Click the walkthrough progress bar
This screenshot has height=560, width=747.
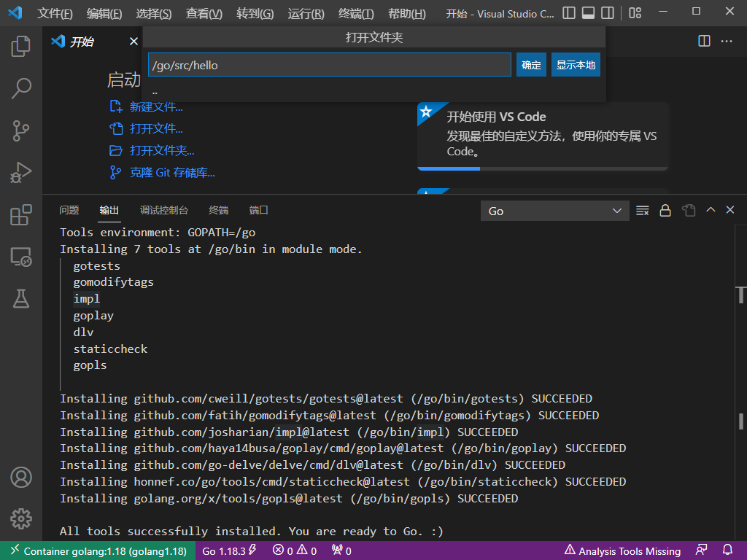pos(543,168)
